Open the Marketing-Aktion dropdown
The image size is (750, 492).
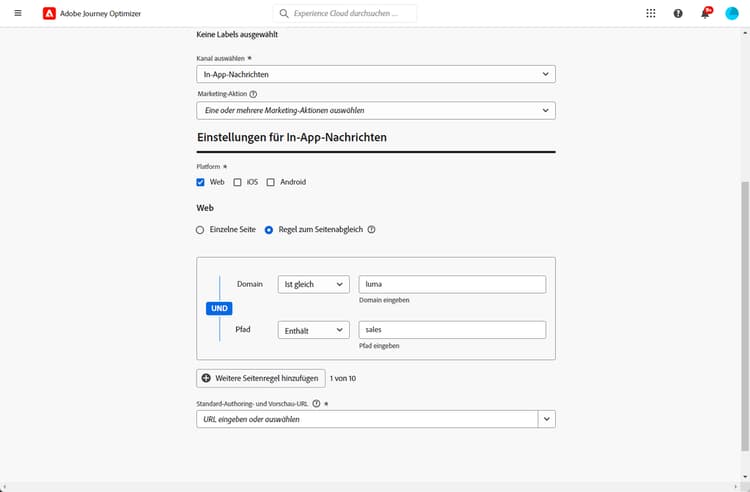(x=375, y=110)
